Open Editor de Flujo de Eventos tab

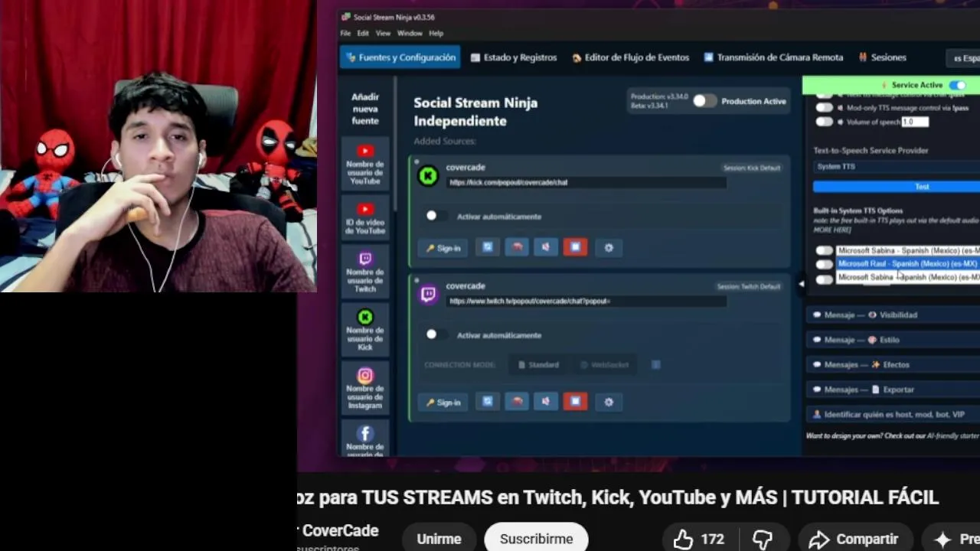click(x=630, y=57)
